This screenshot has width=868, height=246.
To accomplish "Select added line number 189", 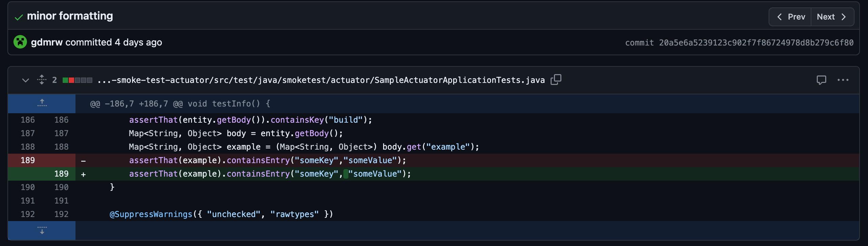I will (x=61, y=174).
